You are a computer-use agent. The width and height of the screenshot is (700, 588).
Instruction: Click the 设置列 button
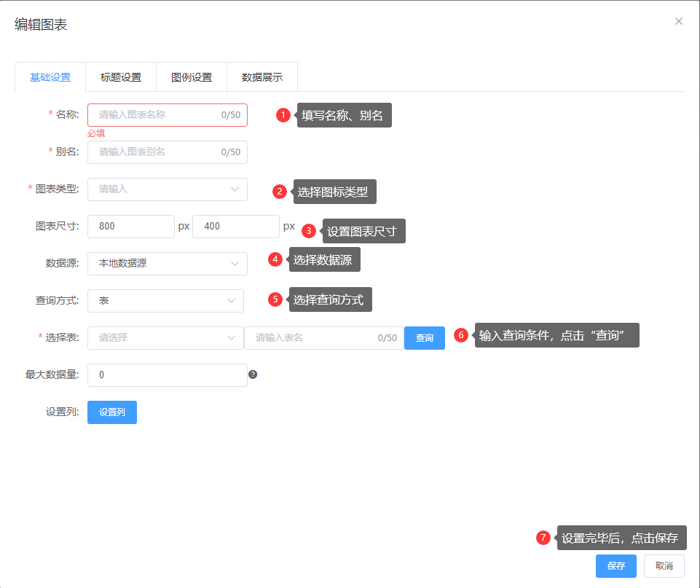point(112,412)
